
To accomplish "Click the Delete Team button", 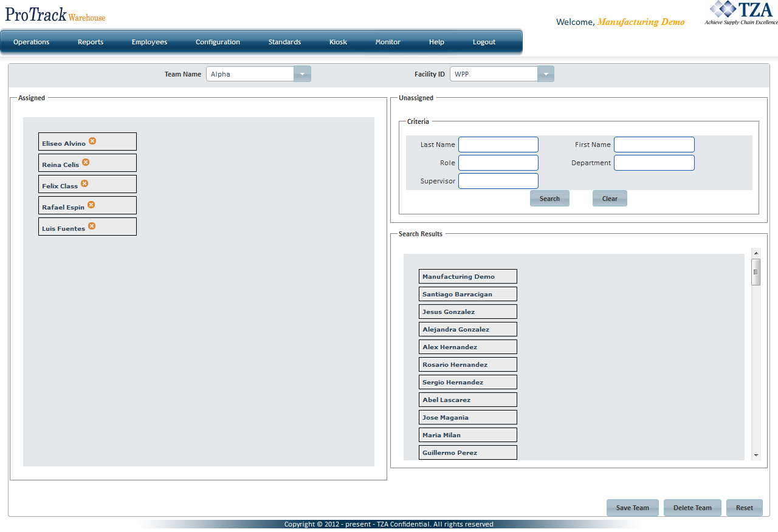I will [x=692, y=508].
